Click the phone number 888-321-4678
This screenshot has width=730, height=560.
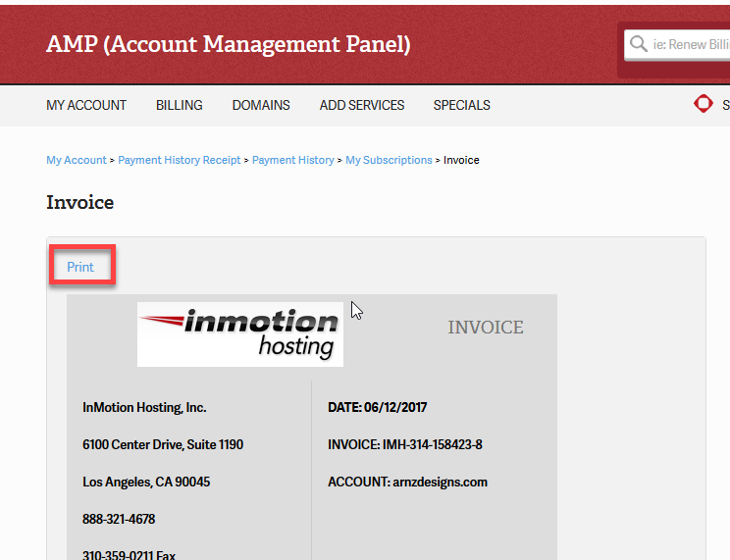(x=119, y=519)
